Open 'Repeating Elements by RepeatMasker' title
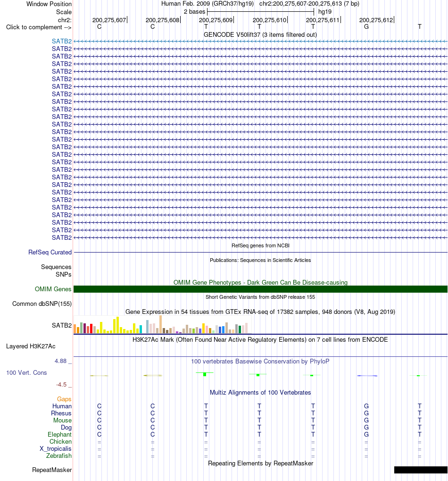The width and height of the screenshot is (448, 481). pos(260,463)
